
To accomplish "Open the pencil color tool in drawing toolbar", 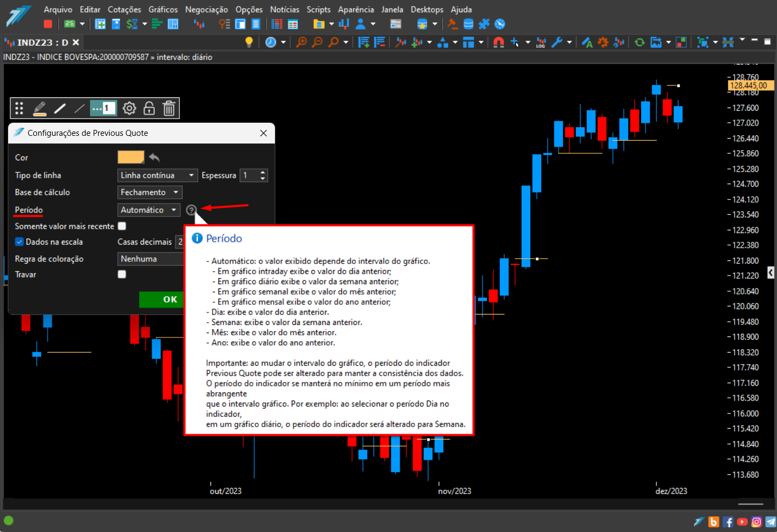I will [40, 108].
